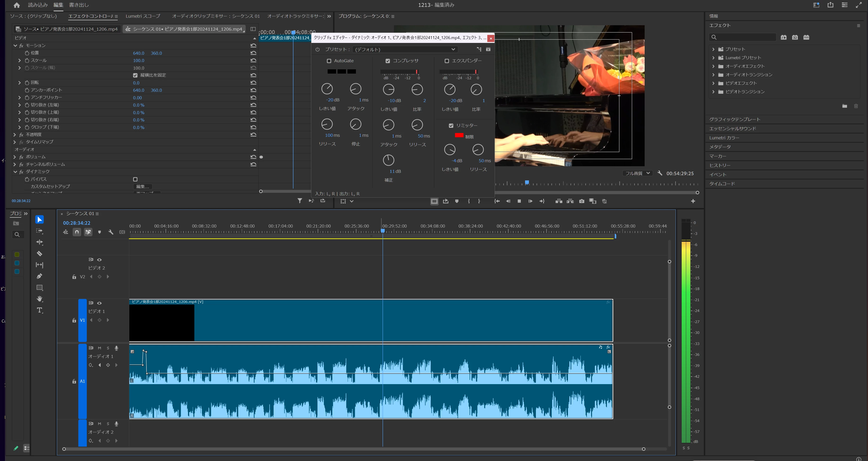Open the エッセンシャルサウンド panel
Screen dimensions: 868x461
click(733, 128)
